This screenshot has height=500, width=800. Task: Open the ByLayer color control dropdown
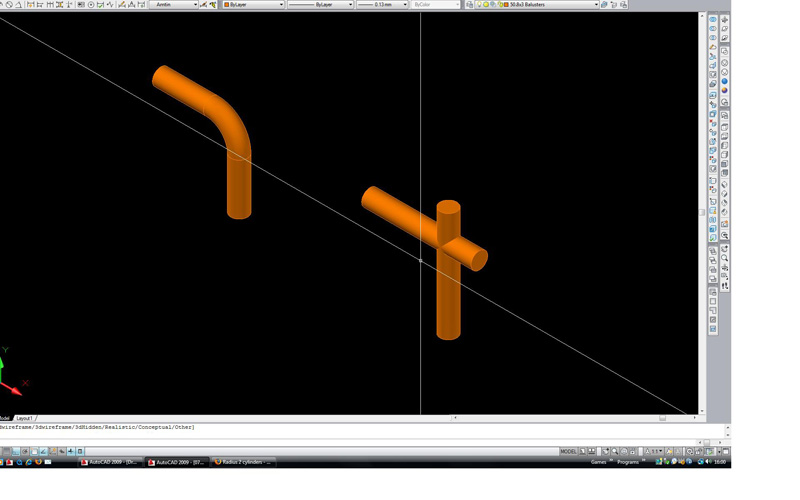click(254, 5)
